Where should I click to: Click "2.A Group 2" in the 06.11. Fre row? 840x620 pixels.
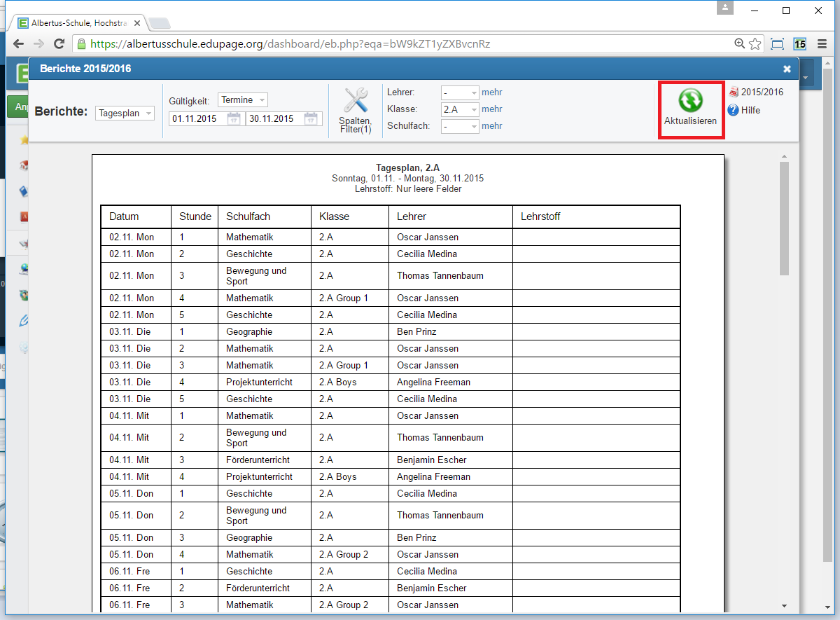(344, 605)
